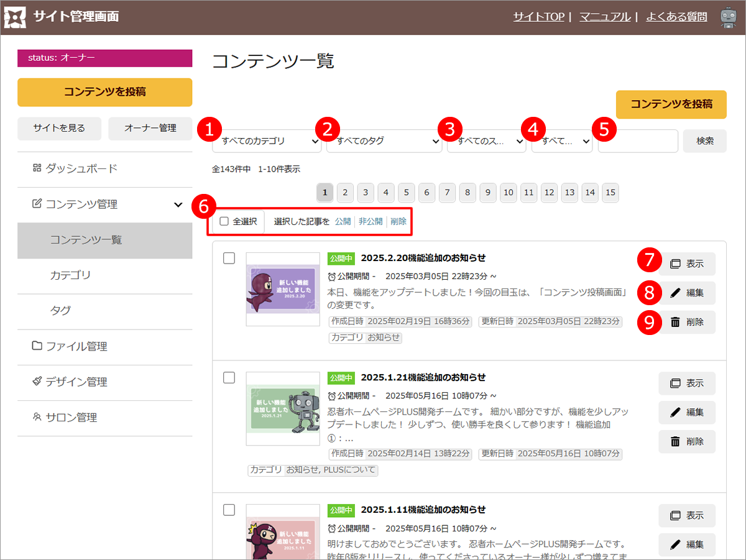This screenshot has height=560, width=746.
Task: Click the trash icon for 2025.1.21 article
Action: (675, 441)
